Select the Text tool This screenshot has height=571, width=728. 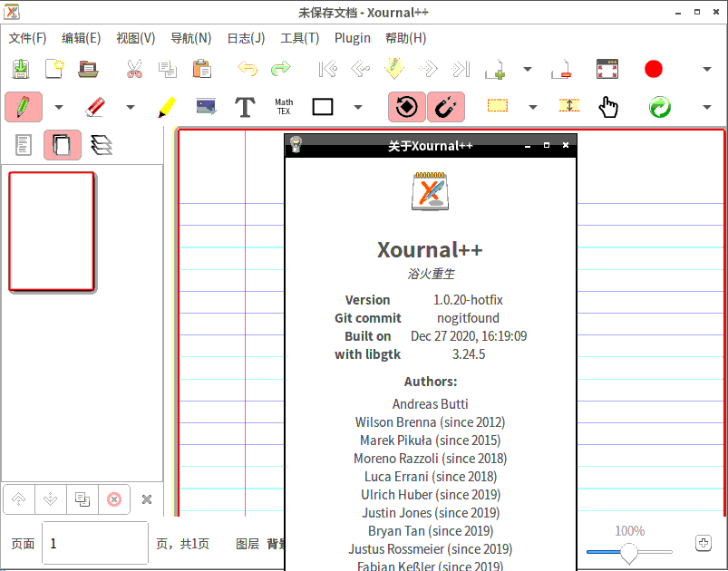(x=245, y=107)
